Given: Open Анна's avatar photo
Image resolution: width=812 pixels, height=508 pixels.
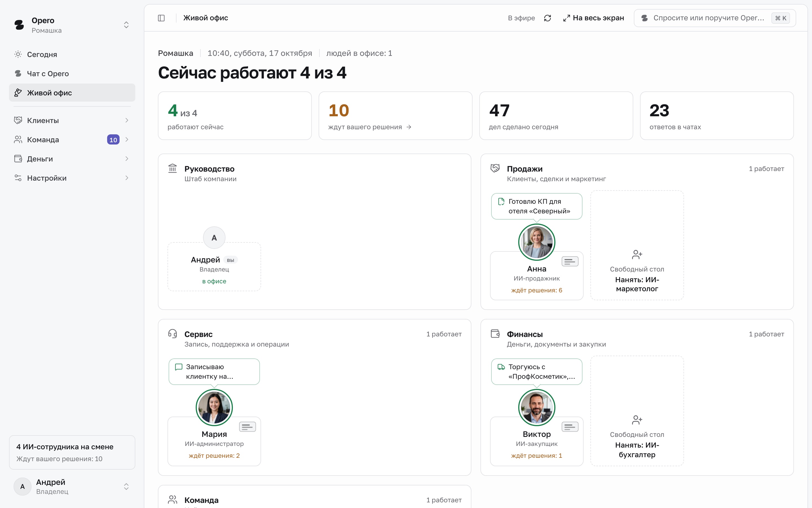Looking at the screenshot, I should pyautogui.click(x=537, y=242).
